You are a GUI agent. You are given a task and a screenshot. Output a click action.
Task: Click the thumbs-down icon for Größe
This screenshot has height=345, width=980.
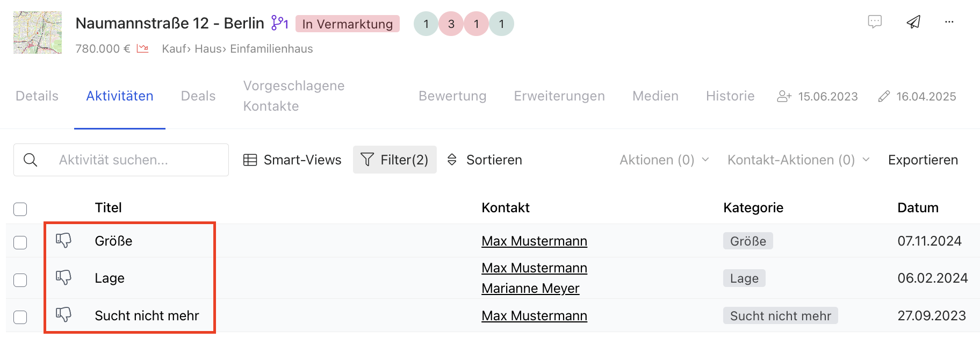click(x=63, y=240)
